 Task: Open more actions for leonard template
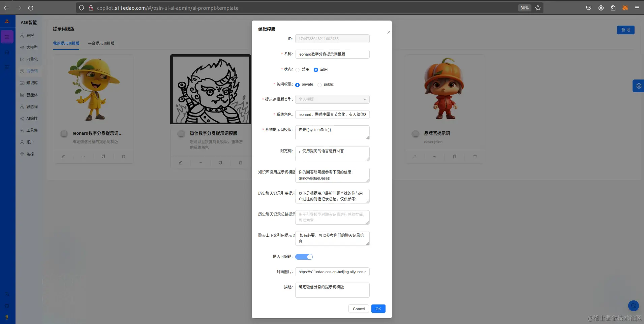click(84, 156)
